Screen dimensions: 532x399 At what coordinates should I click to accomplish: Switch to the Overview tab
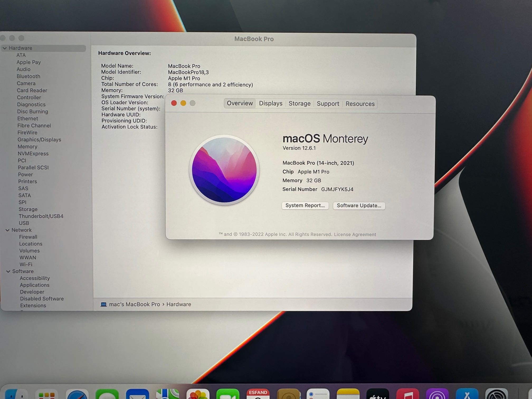(x=240, y=103)
